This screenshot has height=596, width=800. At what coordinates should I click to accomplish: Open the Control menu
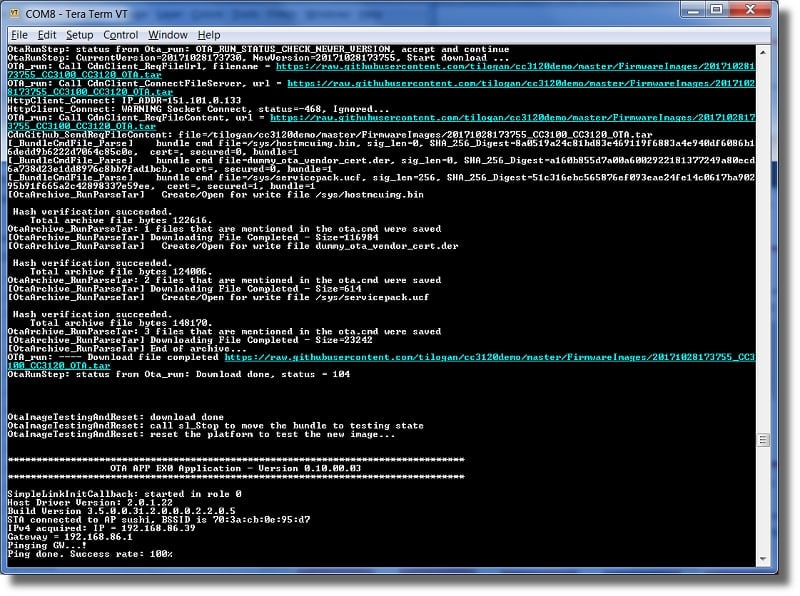coord(121,35)
